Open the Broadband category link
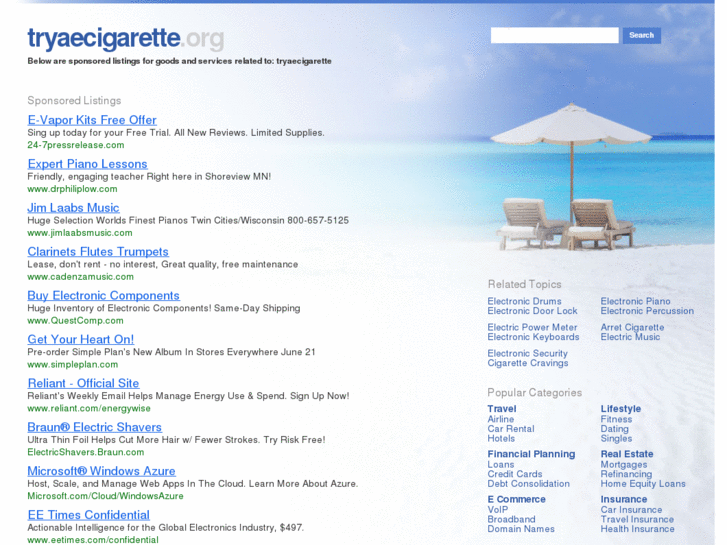The image size is (727, 545). (x=511, y=519)
